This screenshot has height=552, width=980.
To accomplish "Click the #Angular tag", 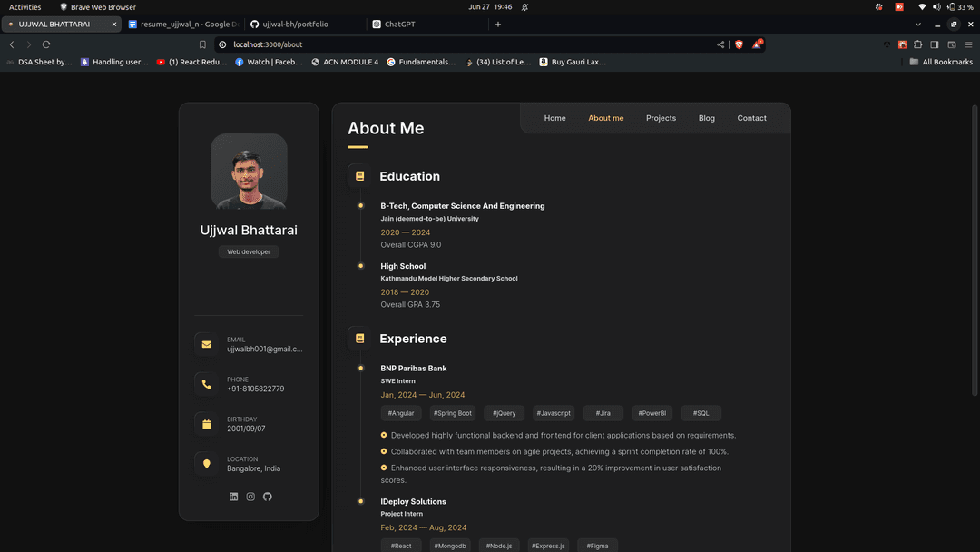I will 401,413.
